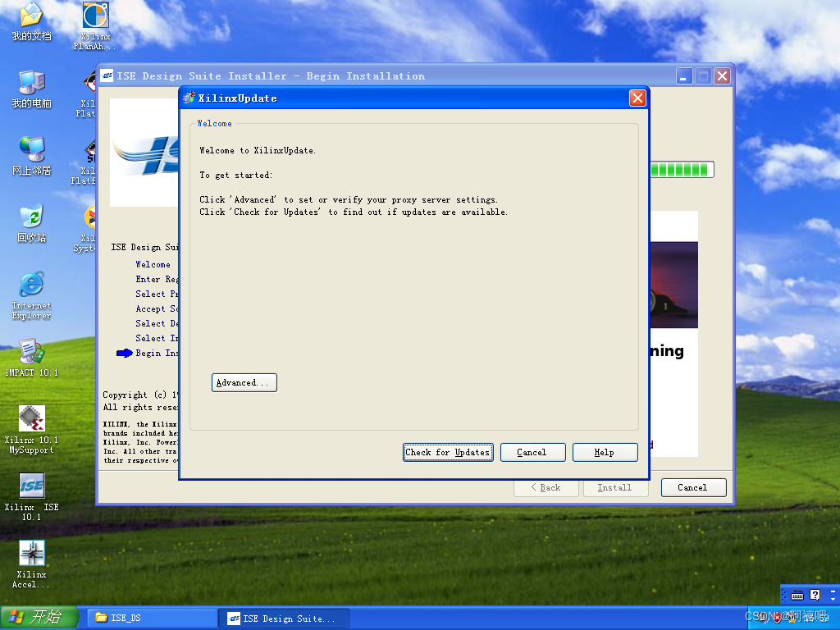Launch Internet Explorer from desktop
Viewport: 840px width, 630px height.
tap(32, 295)
